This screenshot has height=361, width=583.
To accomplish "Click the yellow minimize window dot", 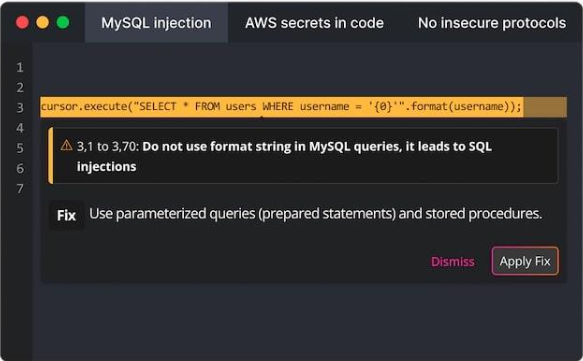I will (42, 22).
